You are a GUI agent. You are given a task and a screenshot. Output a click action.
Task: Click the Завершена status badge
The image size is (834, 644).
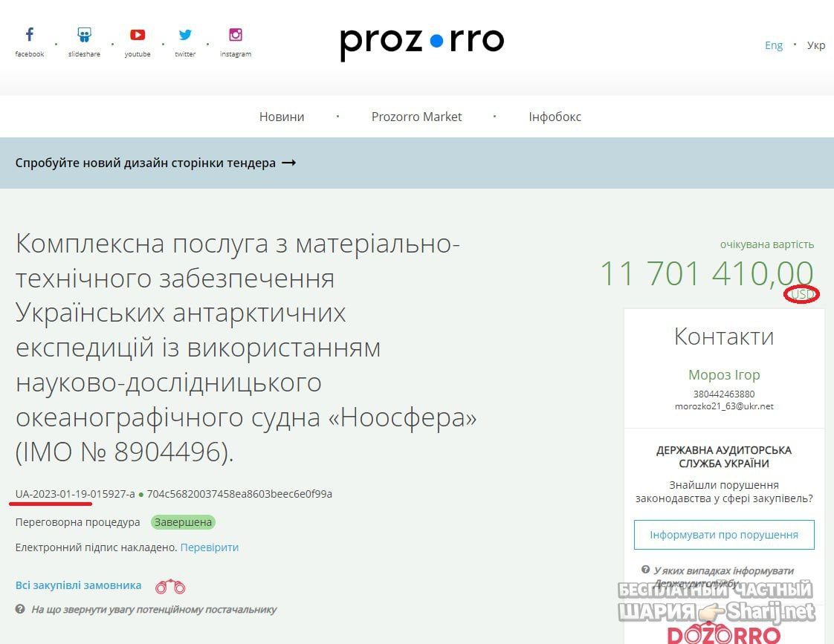(183, 522)
